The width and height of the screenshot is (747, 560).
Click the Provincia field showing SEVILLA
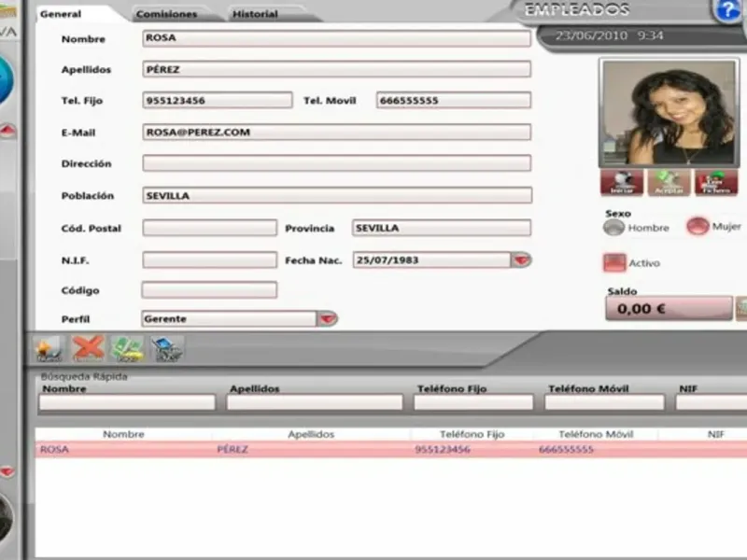[441, 228]
